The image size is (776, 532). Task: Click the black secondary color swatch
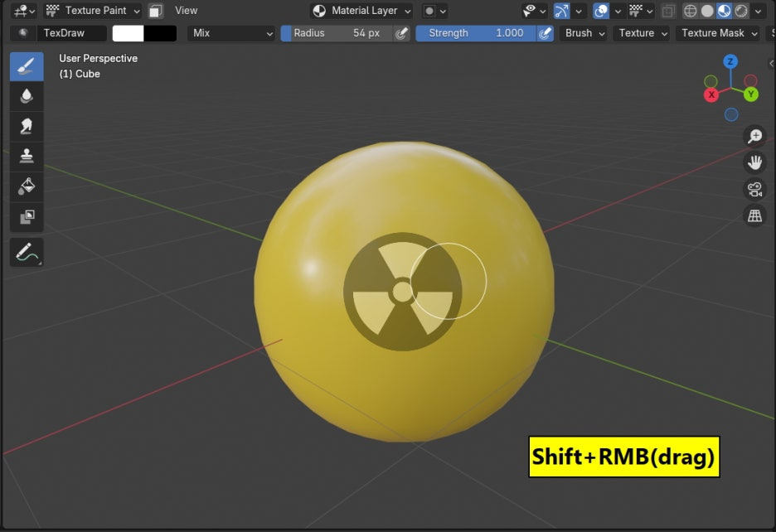pos(160,33)
